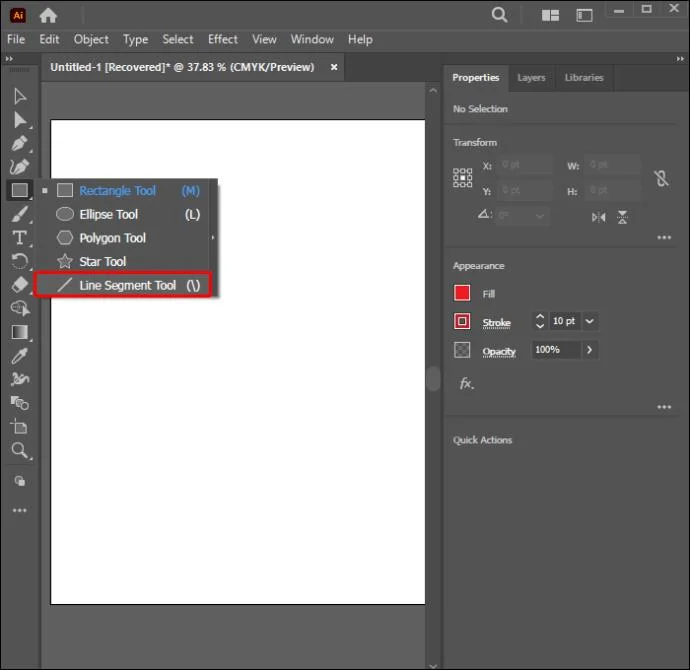Open the Window menu
Image resolution: width=690 pixels, height=670 pixels.
click(x=312, y=39)
